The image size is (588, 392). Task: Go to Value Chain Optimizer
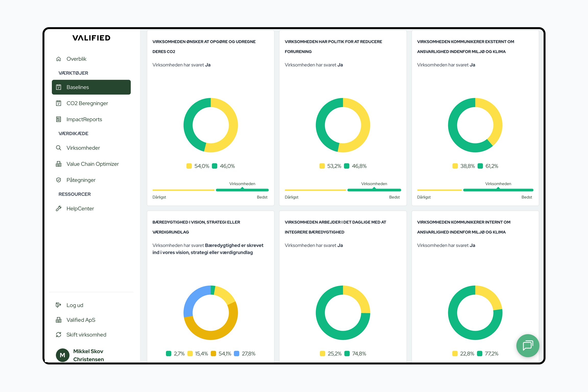click(92, 164)
